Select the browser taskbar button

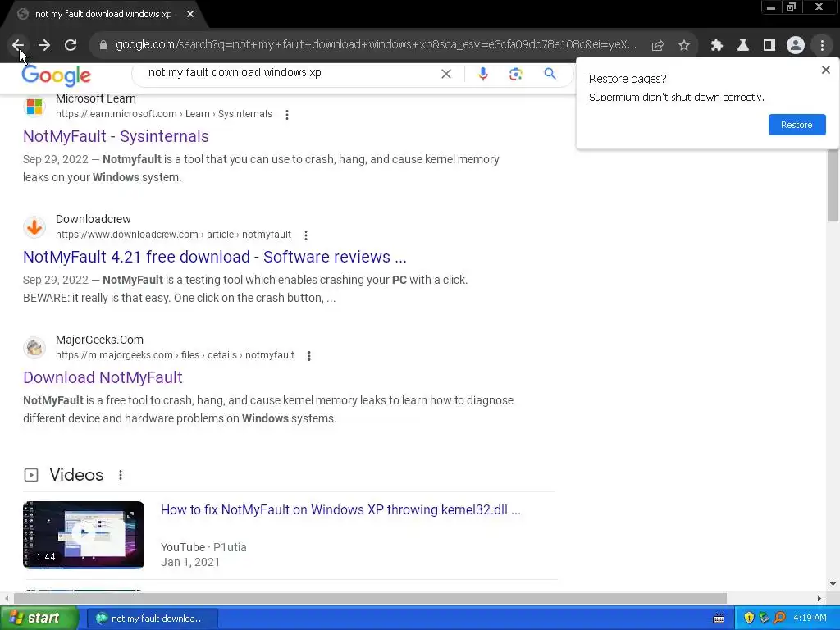pyautogui.click(x=152, y=619)
